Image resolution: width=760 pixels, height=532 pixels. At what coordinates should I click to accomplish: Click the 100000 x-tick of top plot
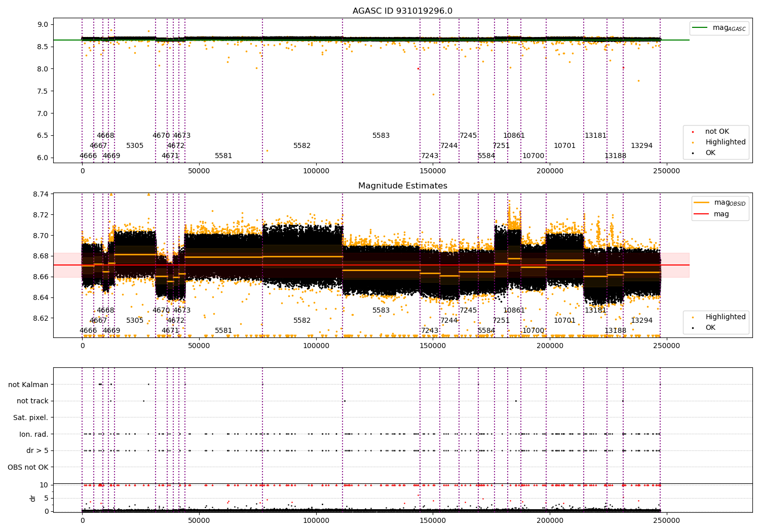click(x=316, y=172)
